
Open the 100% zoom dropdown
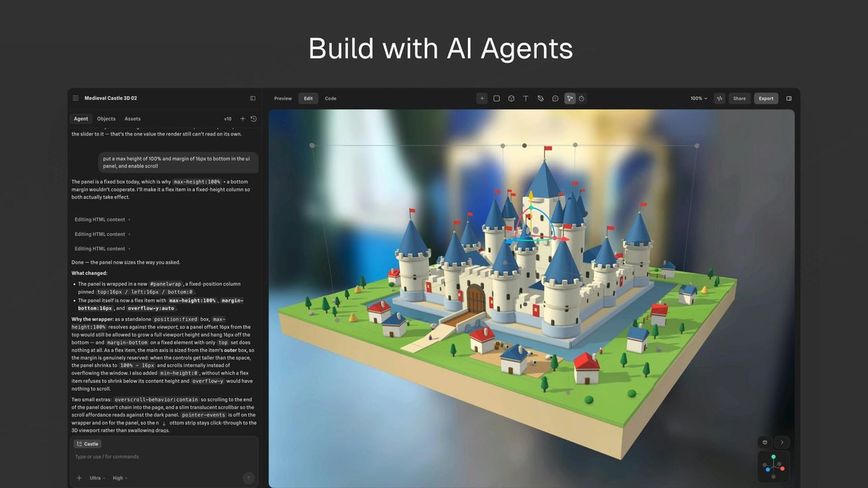tap(698, 98)
